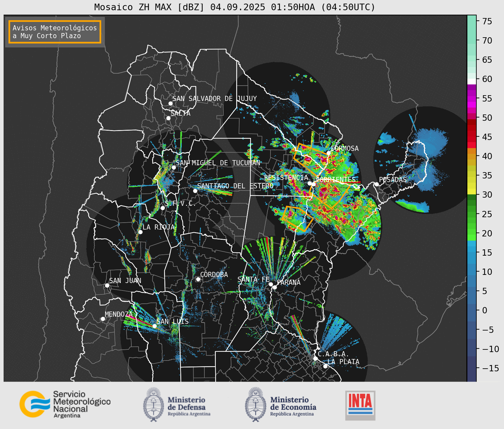Click the Ministerio de Defensa logo
The height and width of the screenshot is (429, 504).
177,405
